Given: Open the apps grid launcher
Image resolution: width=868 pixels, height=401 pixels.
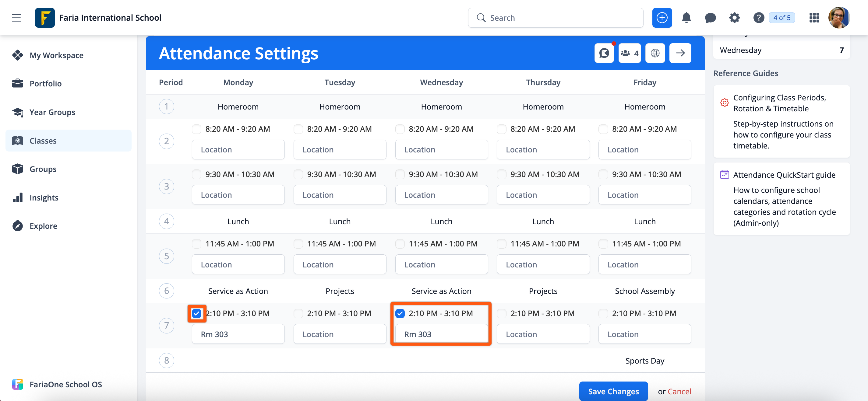Looking at the screenshot, I should 814,18.
